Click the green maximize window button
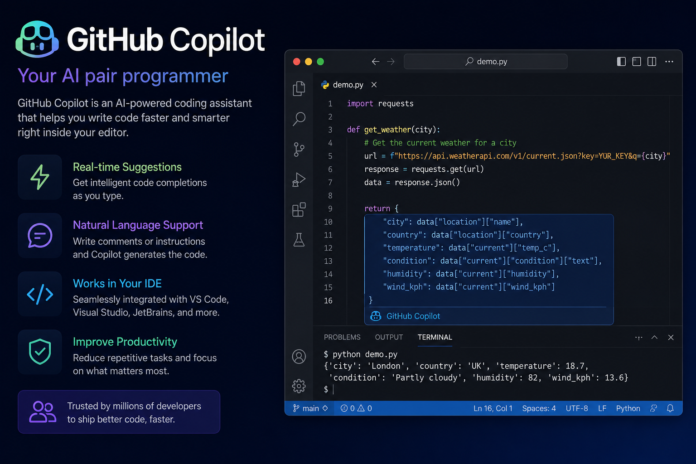 (x=320, y=62)
